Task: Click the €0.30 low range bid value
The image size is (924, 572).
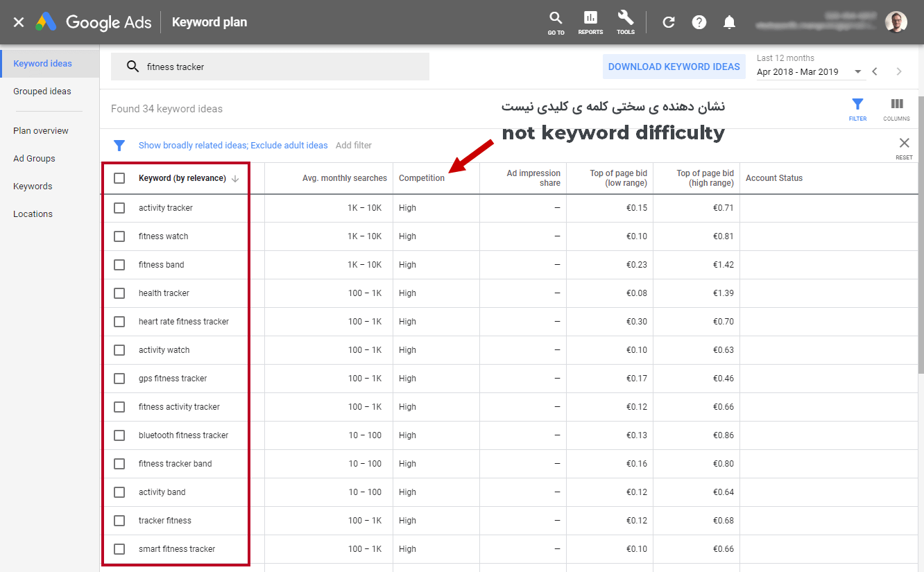Action: (x=637, y=322)
